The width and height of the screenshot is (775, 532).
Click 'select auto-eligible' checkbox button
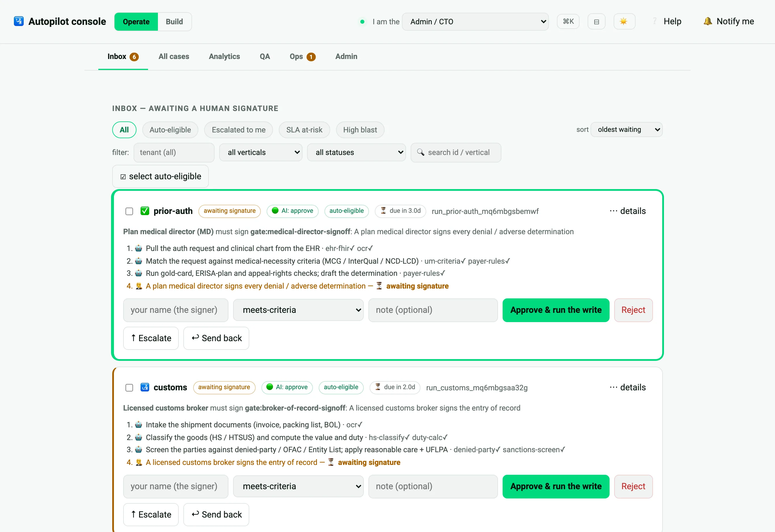160,176
